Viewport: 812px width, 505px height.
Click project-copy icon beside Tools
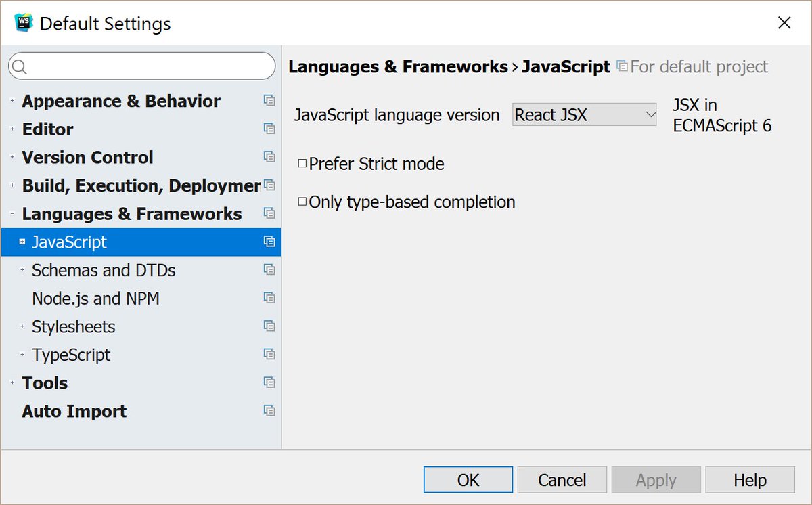tap(269, 382)
